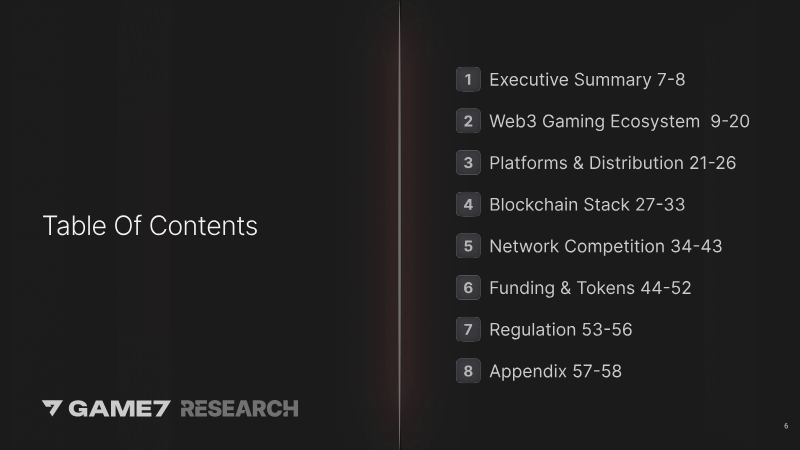Click the number 2 badge icon

pos(468,122)
